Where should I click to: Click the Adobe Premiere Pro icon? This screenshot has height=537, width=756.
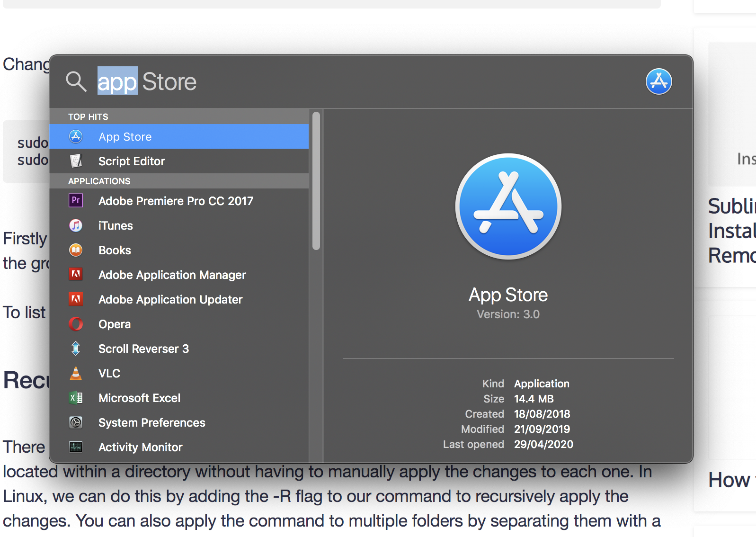click(76, 200)
